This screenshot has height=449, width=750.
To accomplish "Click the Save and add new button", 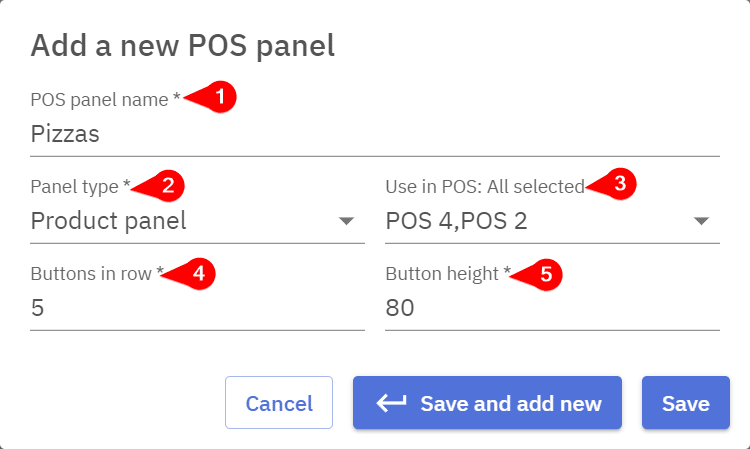I will [487, 403].
